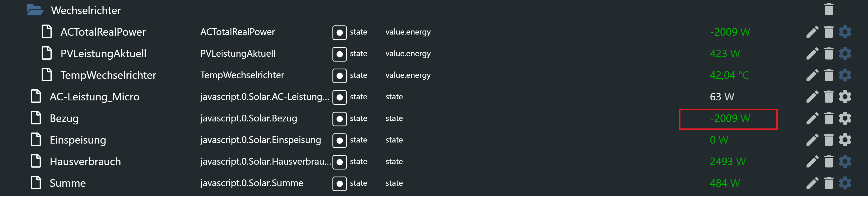868x197 pixels.
Task: Open settings gear for Hausverbrauch
Action: (844, 162)
